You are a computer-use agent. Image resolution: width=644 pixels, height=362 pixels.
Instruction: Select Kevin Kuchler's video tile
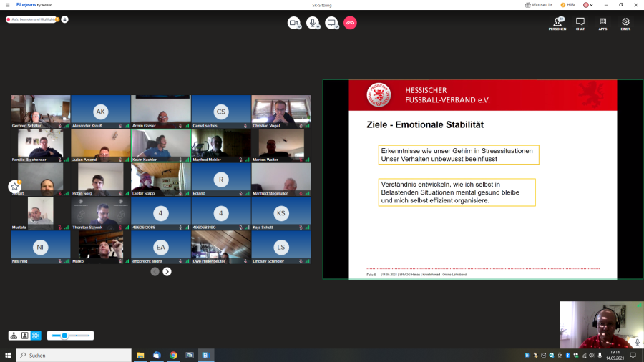[161, 145]
